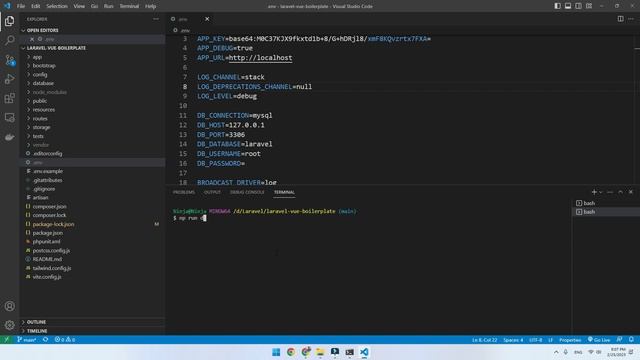640x360 pixels.
Task: Switch to the Output panel tab
Action: (x=212, y=192)
